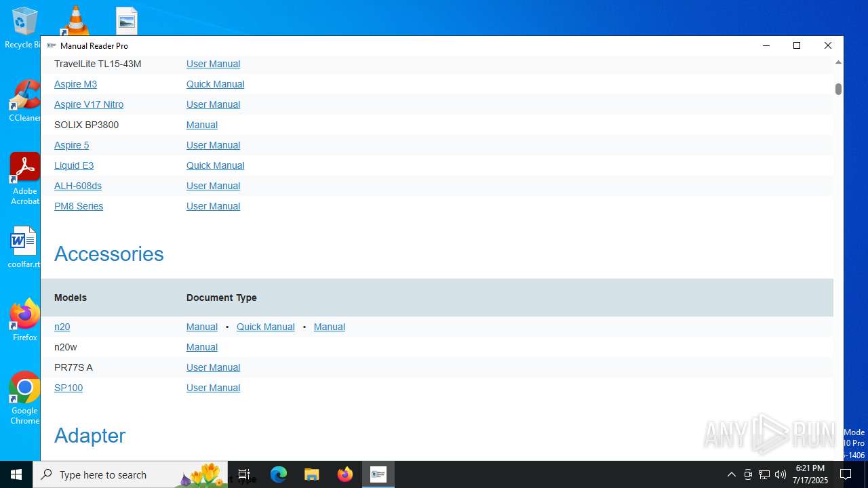
Task: Open the Aspire M3 model link
Action: 75,84
